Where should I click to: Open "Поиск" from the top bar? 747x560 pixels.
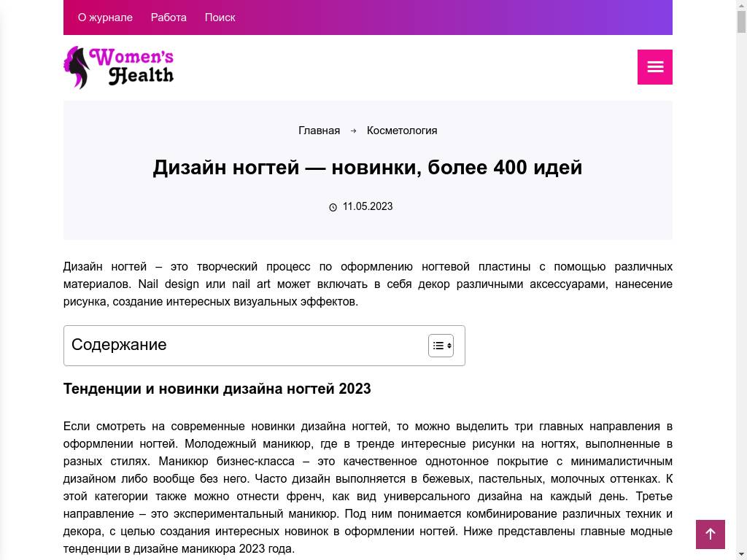220,17
